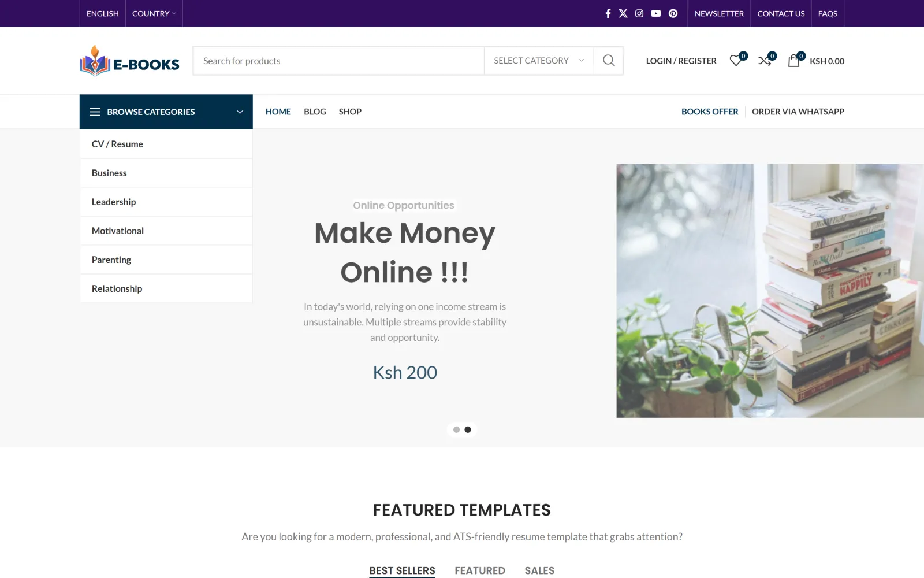924x578 pixels.
Task: Open the Pinterest social icon
Action: (673, 13)
